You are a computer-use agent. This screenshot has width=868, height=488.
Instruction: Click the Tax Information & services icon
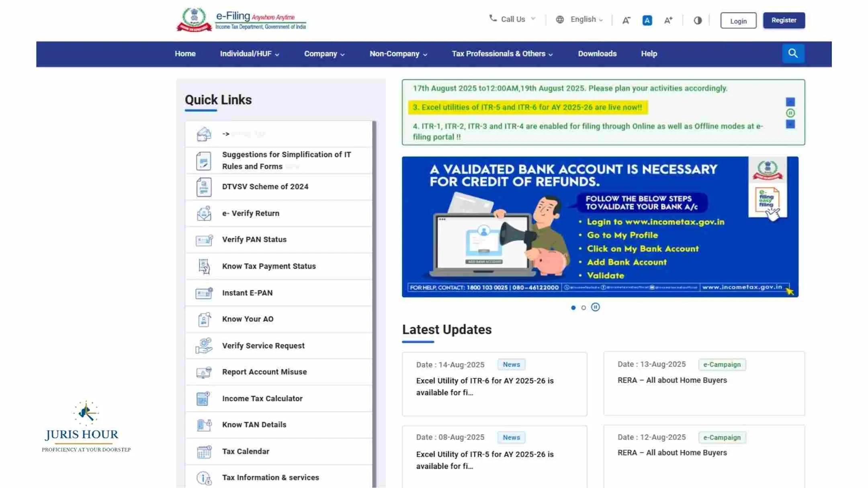pos(204,478)
